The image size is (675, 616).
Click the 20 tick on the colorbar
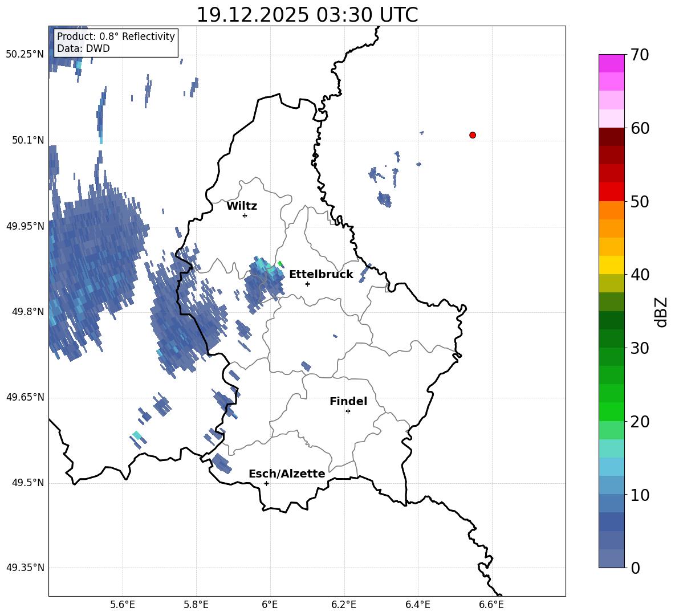(x=640, y=421)
